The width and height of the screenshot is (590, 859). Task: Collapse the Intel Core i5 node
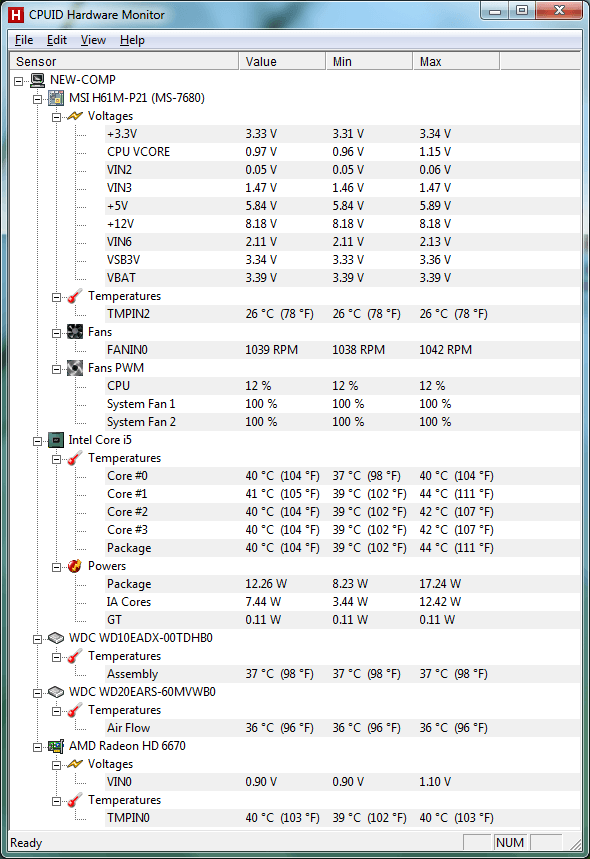37,441
